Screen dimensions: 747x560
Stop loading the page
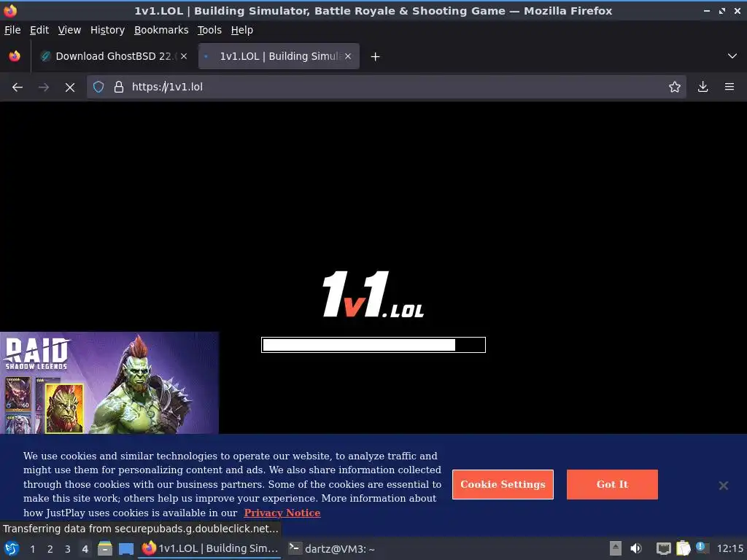69,87
